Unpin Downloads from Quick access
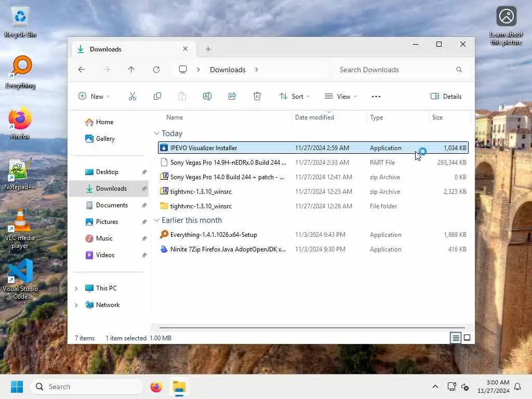The width and height of the screenshot is (532, 399). coord(144,189)
